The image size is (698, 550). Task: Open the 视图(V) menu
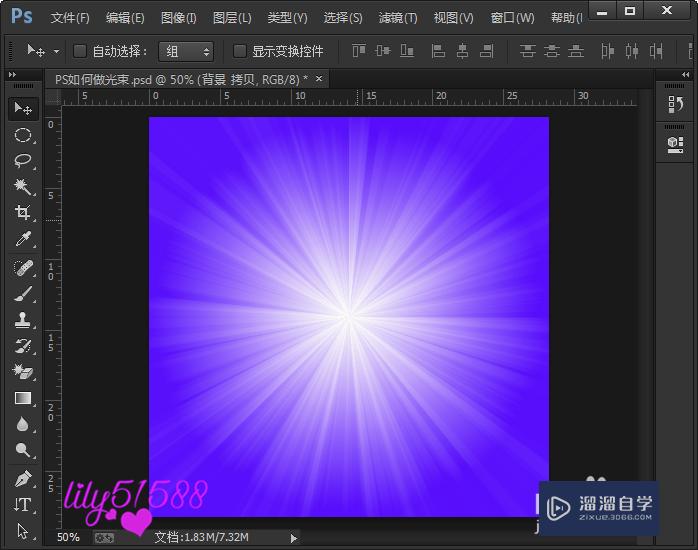point(454,18)
